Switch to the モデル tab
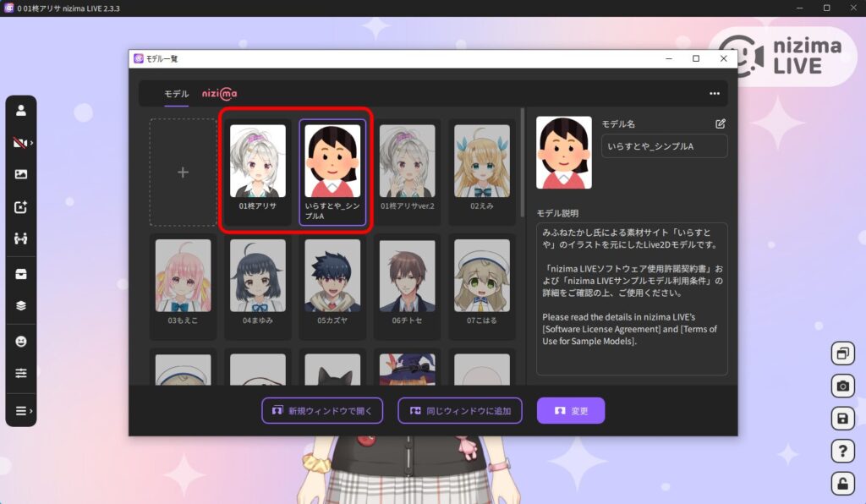Screen dimensions: 866x504 [176, 94]
